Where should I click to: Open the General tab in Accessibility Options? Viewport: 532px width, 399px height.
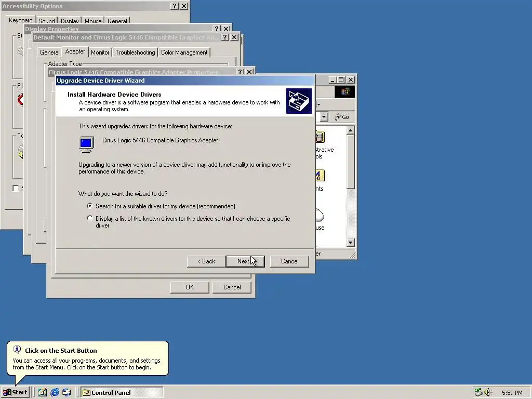[117, 21]
